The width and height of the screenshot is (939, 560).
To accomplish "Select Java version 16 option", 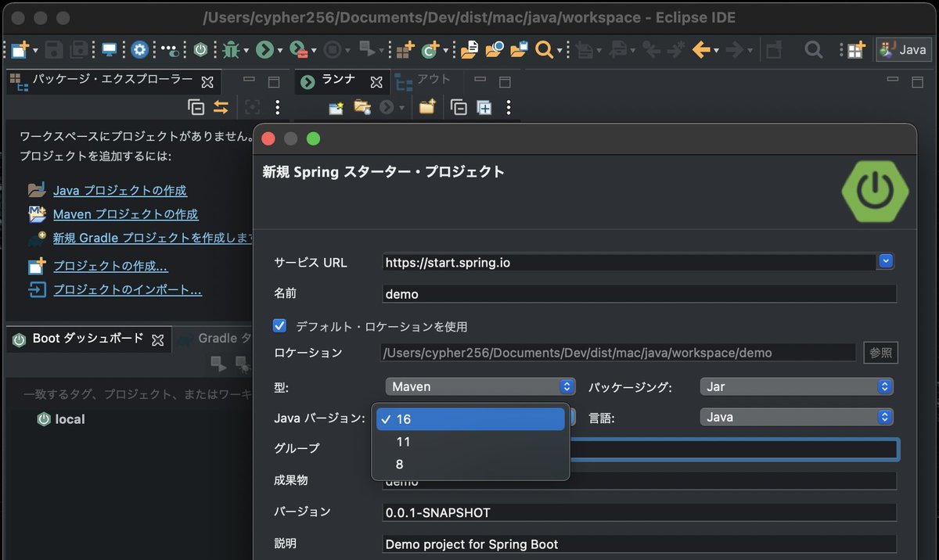I will pyautogui.click(x=469, y=419).
